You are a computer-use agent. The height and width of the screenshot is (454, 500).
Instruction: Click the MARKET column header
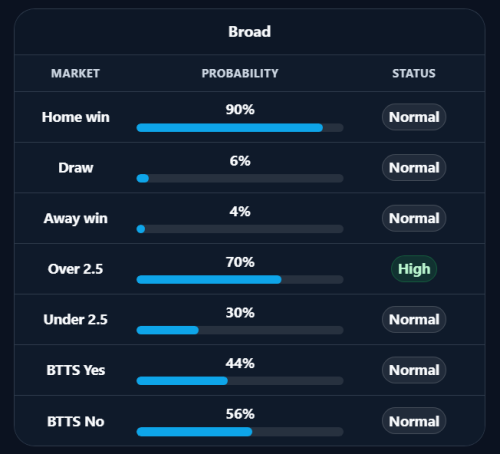coord(75,73)
